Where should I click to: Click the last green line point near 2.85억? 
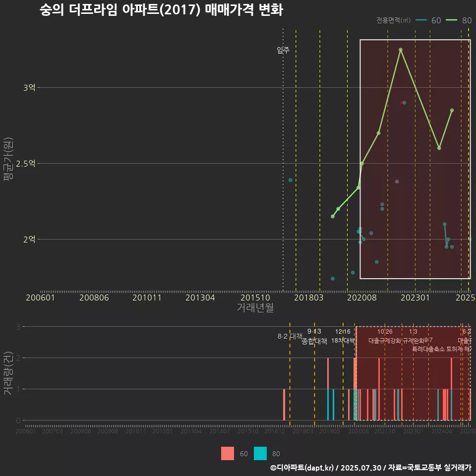[x=452, y=111]
